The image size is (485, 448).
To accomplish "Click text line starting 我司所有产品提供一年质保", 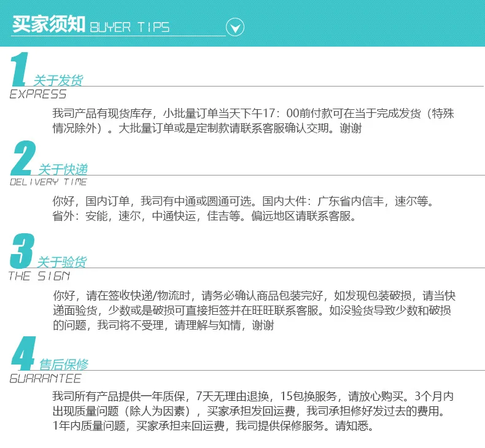I will point(253,396).
